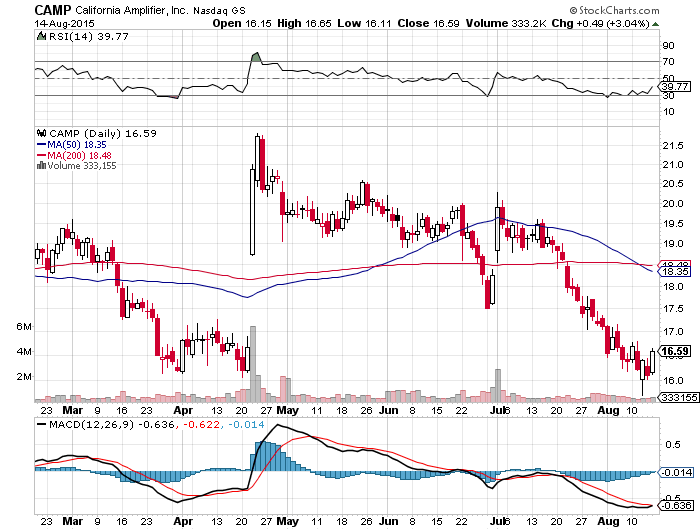Click the volume bars icon in legend

pos(42,166)
